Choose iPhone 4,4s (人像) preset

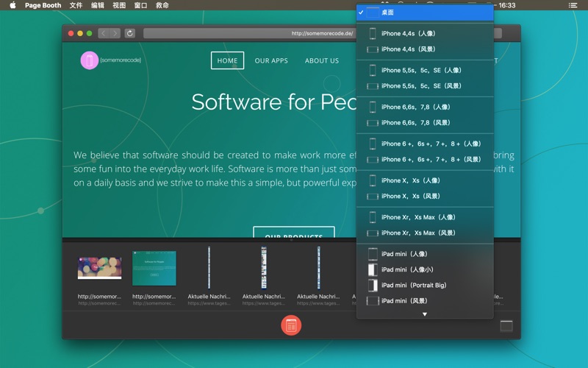coord(425,33)
